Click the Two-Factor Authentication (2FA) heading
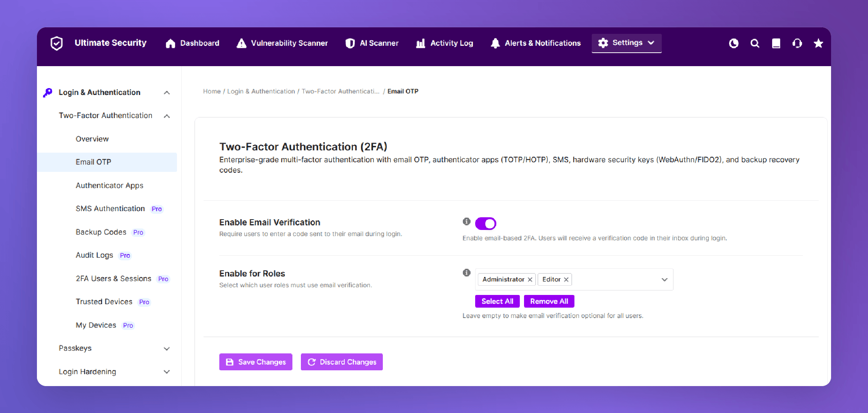The height and width of the screenshot is (413, 868). (x=303, y=147)
